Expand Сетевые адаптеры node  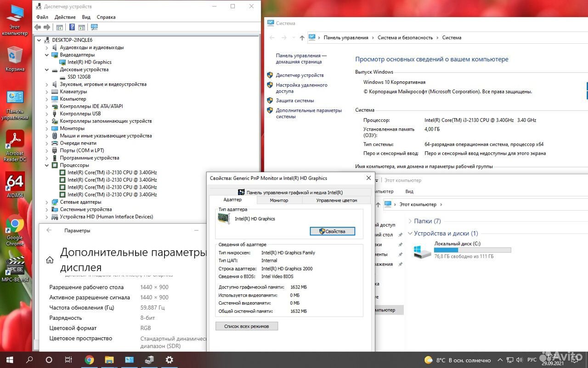pyautogui.click(x=47, y=202)
